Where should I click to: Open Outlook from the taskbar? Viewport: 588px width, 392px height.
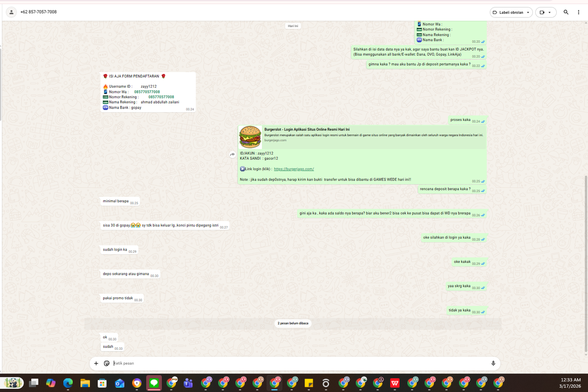120,383
